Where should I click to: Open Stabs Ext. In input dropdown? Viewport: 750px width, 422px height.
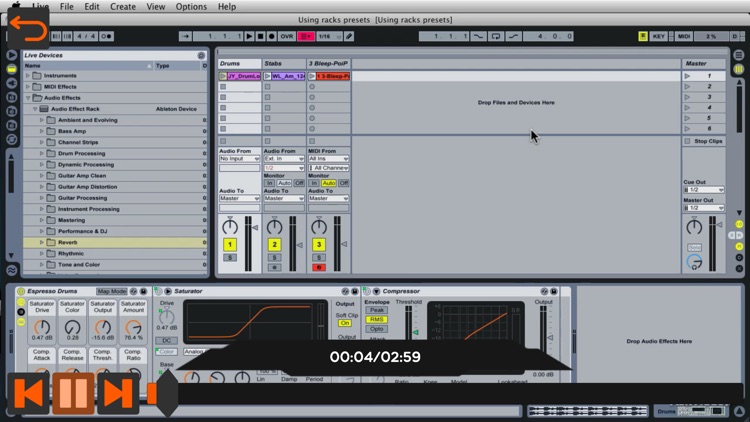pyautogui.click(x=284, y=159)
